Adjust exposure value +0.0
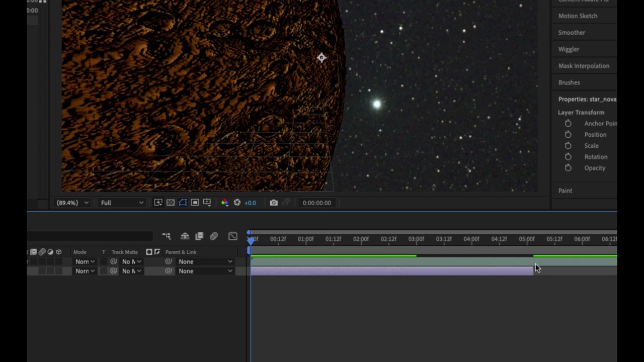This screenshot has height=362, width=644. click(250, 203)
